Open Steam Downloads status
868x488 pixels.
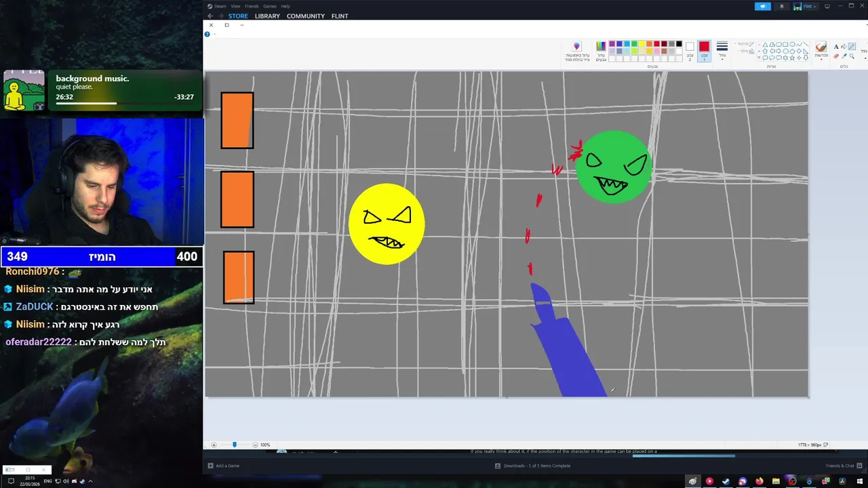coord(532,466)
